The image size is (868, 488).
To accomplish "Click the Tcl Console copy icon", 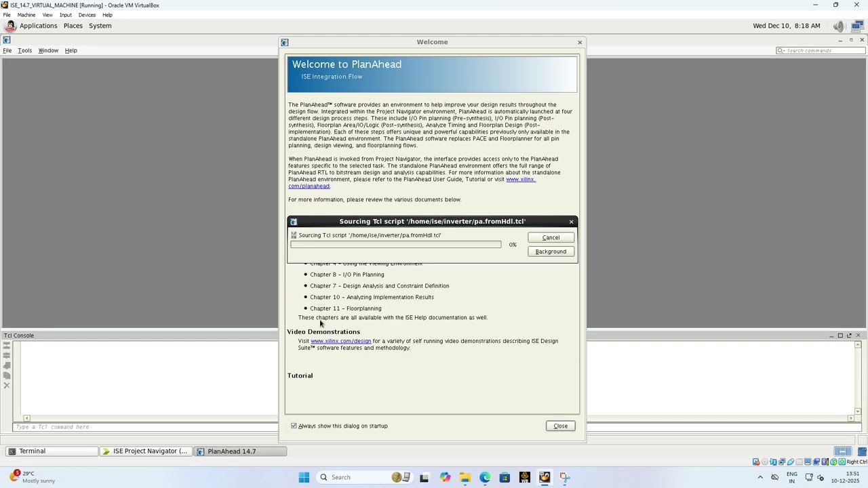I will click(x=7, y=375).
